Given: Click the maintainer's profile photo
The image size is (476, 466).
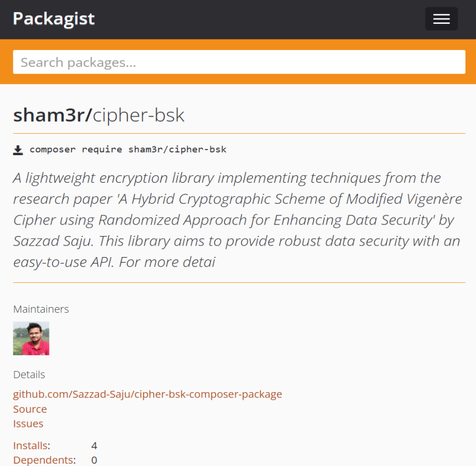Looking at the screenshot, I should pos(31,338).
